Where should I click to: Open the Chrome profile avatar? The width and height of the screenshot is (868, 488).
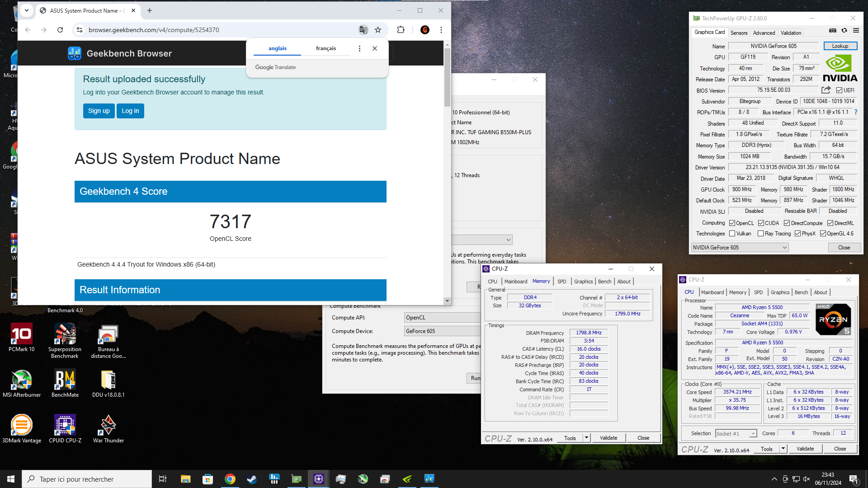click(x=425, y=30)
